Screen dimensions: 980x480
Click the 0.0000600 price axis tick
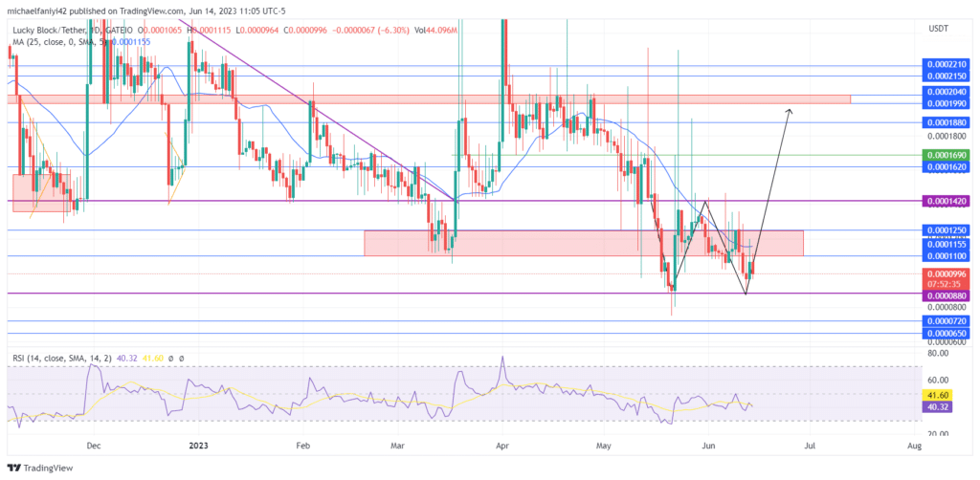tap(947, 342)
